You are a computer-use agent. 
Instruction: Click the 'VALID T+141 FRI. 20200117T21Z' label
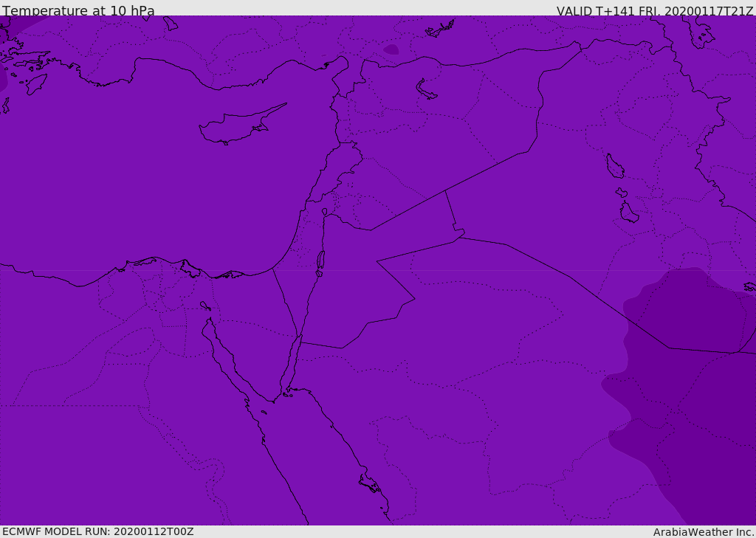coord(656,10)
